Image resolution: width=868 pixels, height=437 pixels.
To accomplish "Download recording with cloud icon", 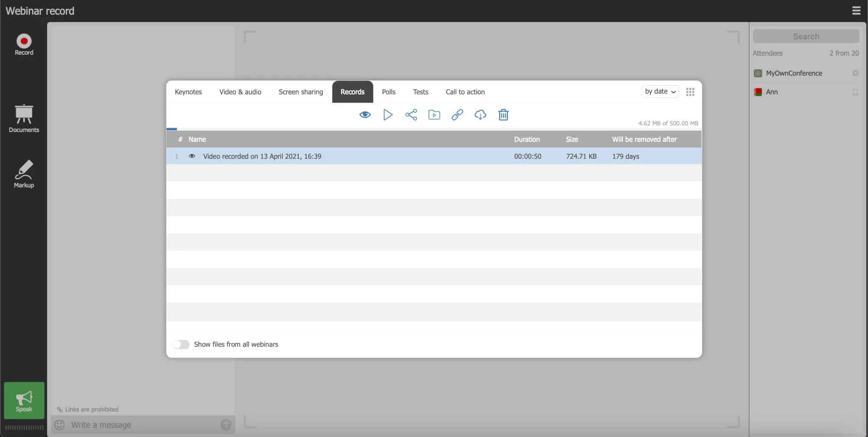I will 480,115.
